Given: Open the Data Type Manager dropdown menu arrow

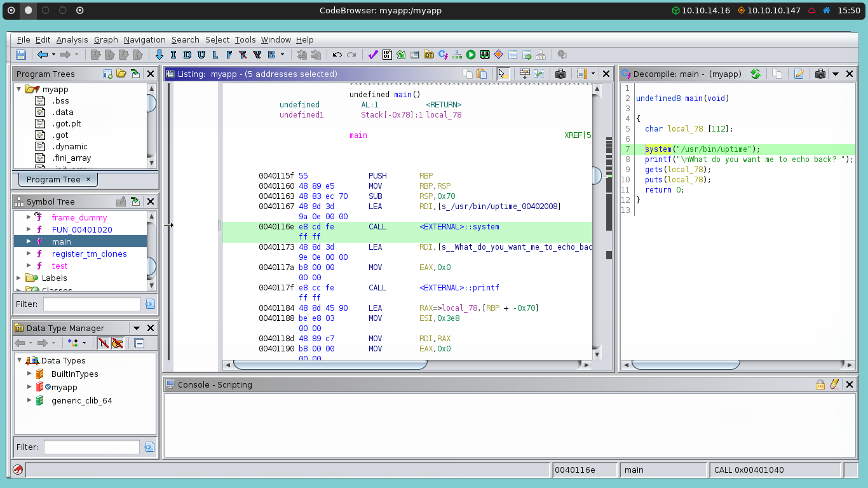Looking at the screenshot, I should point(136,328).
